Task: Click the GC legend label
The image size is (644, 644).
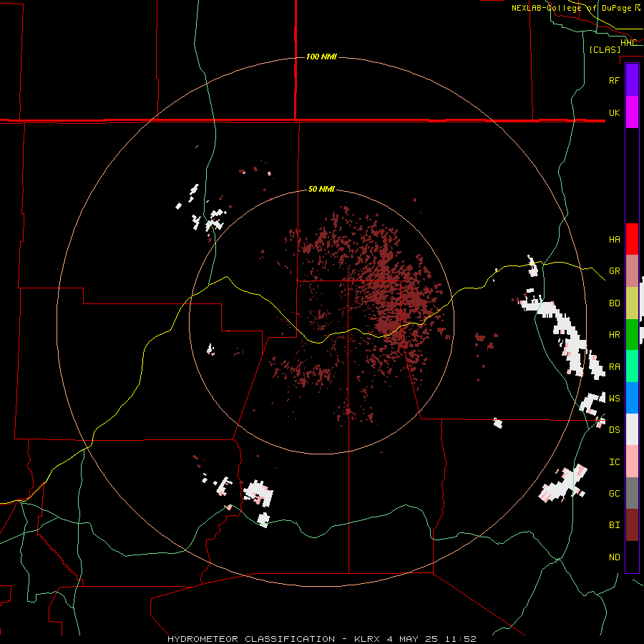Action: 614,494
